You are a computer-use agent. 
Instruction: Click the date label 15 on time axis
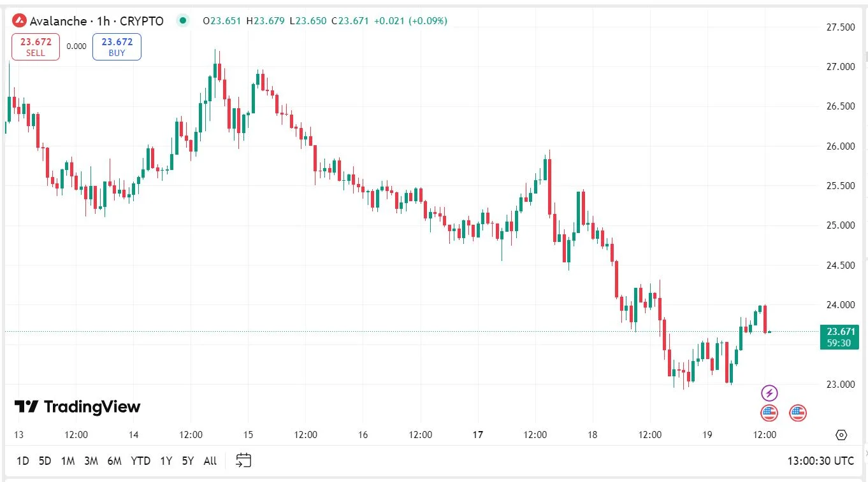pos(248,435)
